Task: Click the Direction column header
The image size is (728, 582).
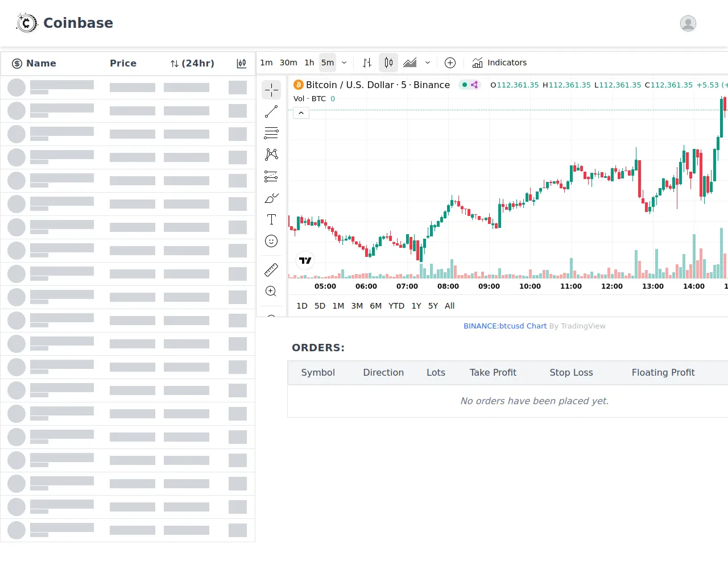Action: point(383,373)
